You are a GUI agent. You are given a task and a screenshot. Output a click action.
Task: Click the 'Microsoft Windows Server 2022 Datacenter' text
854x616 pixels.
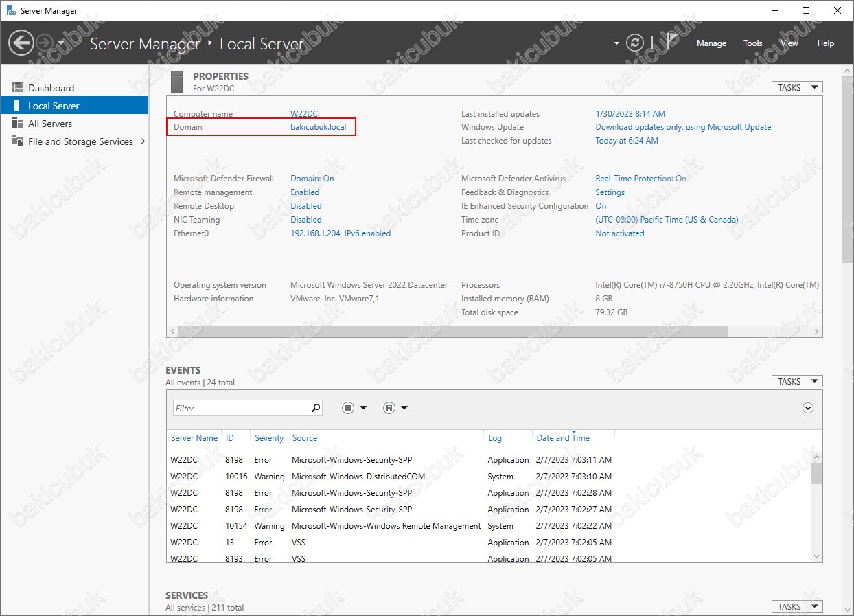pos(369,285)
